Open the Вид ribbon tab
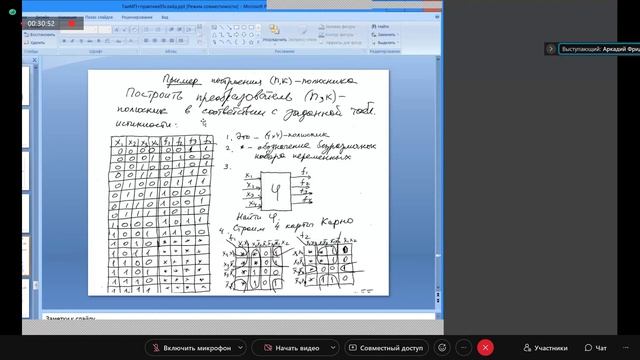This screenshot has height=360, width=640. (165, 17)
